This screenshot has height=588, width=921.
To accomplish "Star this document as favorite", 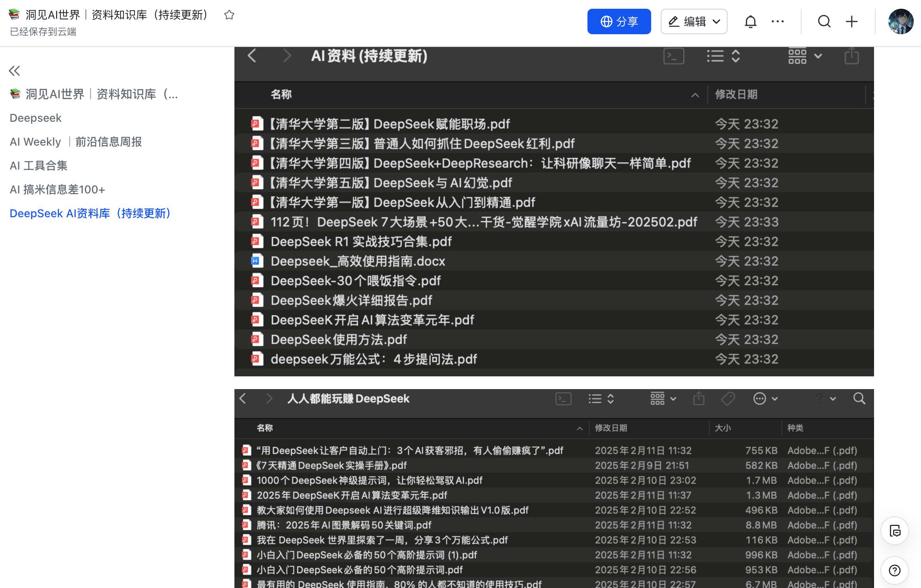I will pyautogui.click(x=229, y=15).
